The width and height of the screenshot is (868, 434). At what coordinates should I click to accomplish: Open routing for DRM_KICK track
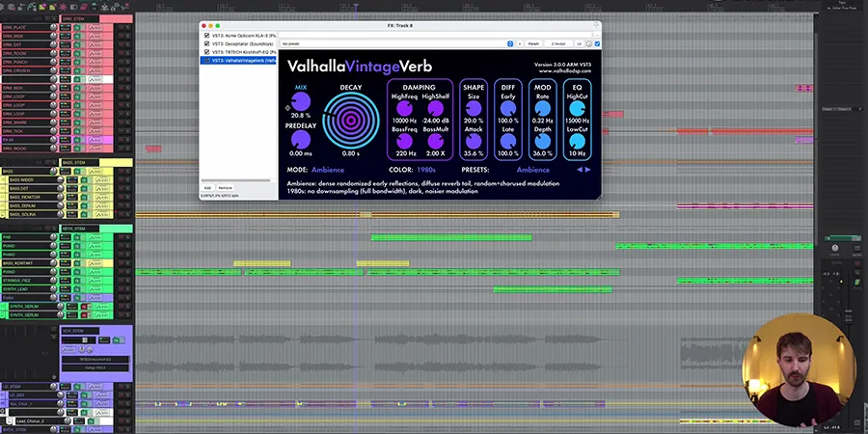pos(66,88)
